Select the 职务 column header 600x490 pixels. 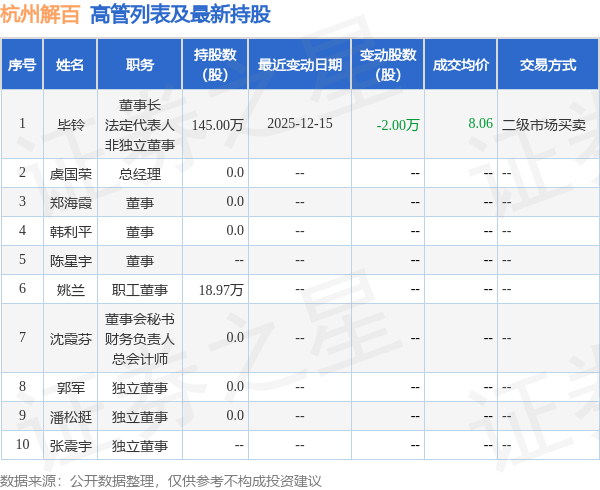coord(140,64)
